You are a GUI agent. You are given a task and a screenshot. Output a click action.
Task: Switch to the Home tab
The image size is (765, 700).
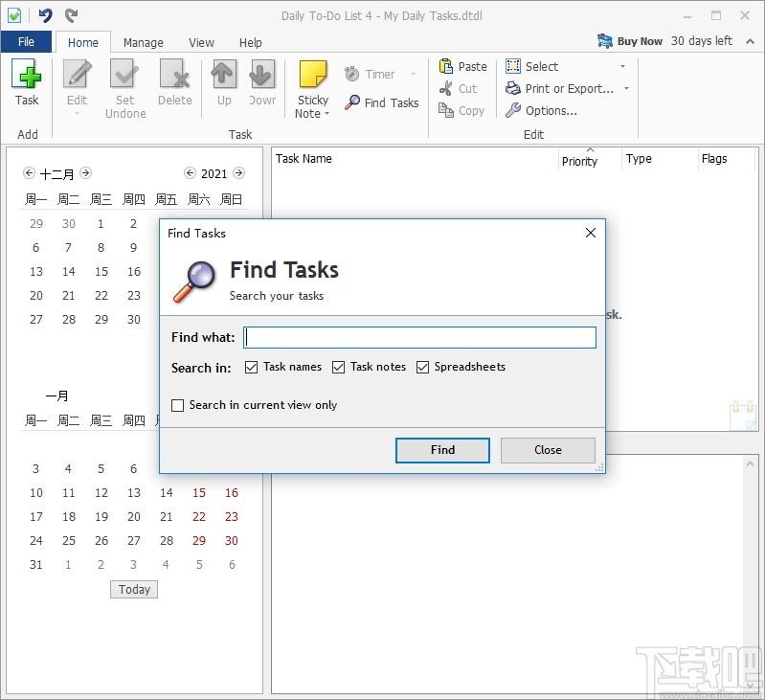click(x=83, y=43)
